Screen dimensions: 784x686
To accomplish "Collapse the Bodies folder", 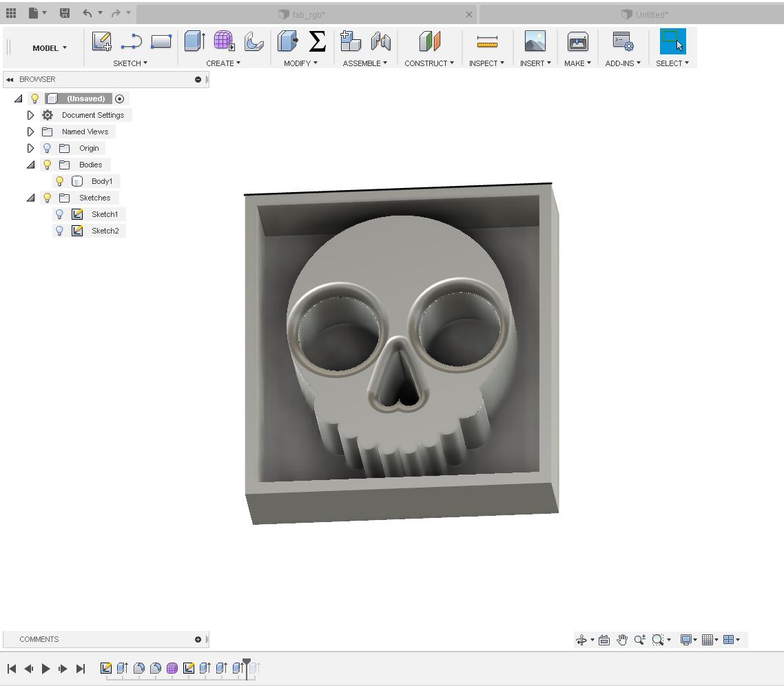I will pyautogui.click(x=30, y=165).
